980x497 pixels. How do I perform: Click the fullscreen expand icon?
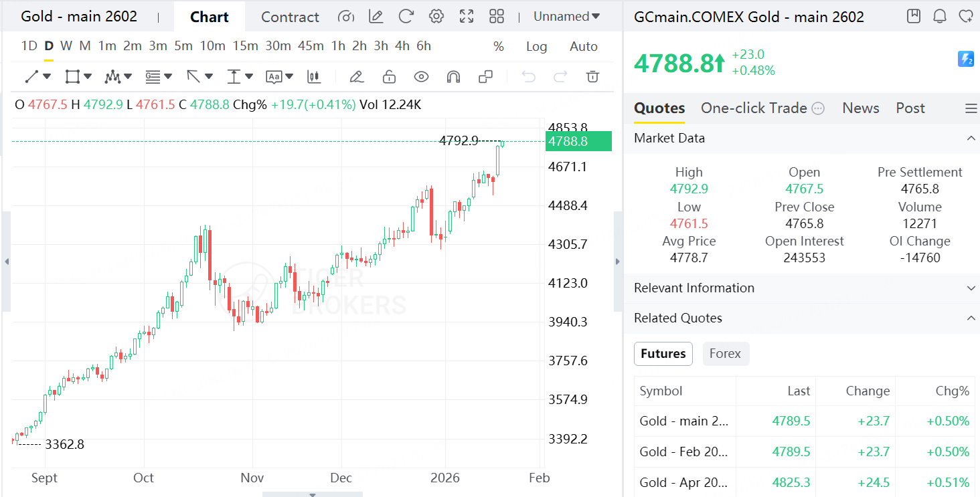pyautogui.click(x=467, y=17)
